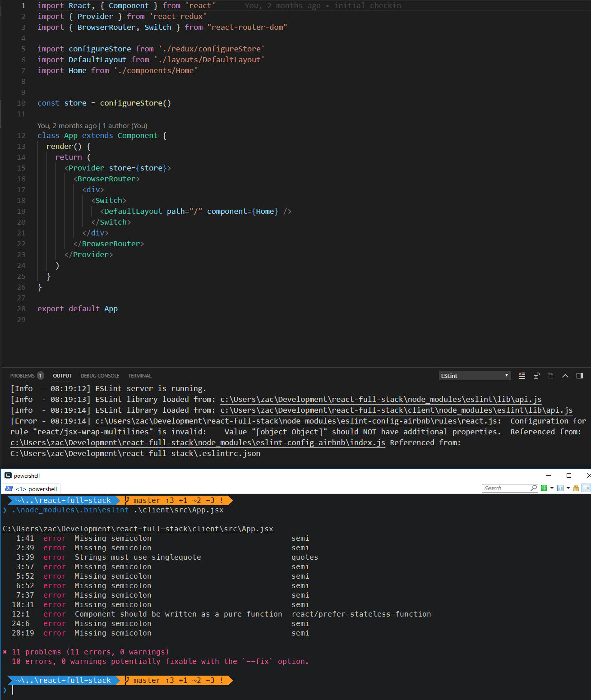Toggle the gold padlock icon
This screenshot has width=591, height=700.
[x=576, y=488]
